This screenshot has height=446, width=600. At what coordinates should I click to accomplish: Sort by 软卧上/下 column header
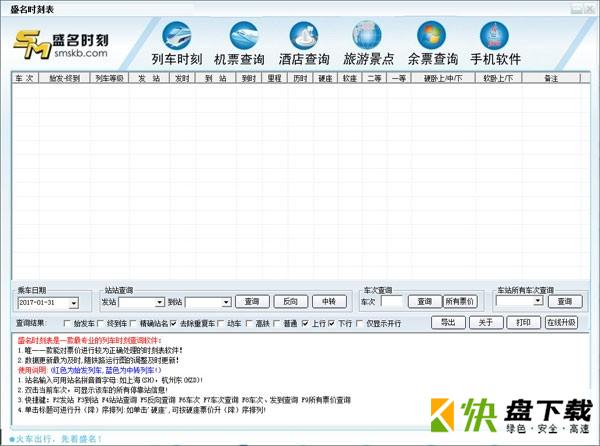[498, 78]
